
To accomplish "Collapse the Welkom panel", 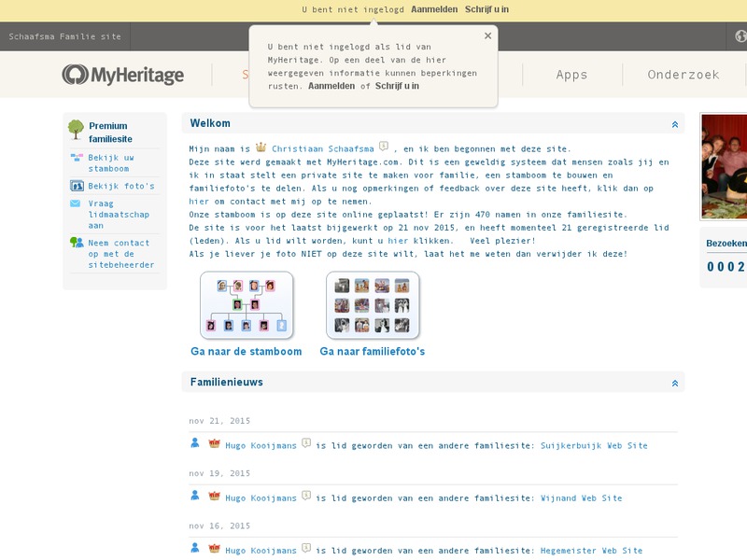I will (675, 122).
